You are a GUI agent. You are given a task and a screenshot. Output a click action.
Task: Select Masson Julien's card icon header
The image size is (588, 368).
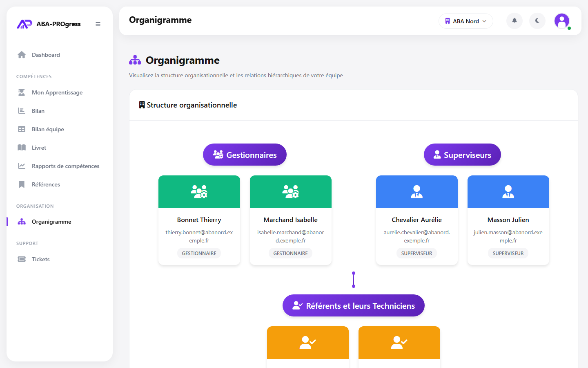(508, 192)
